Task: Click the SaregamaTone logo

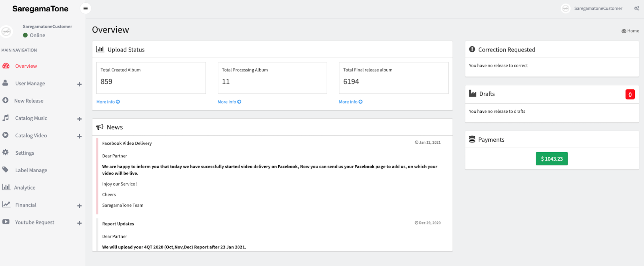Action: tap(40, 9)
